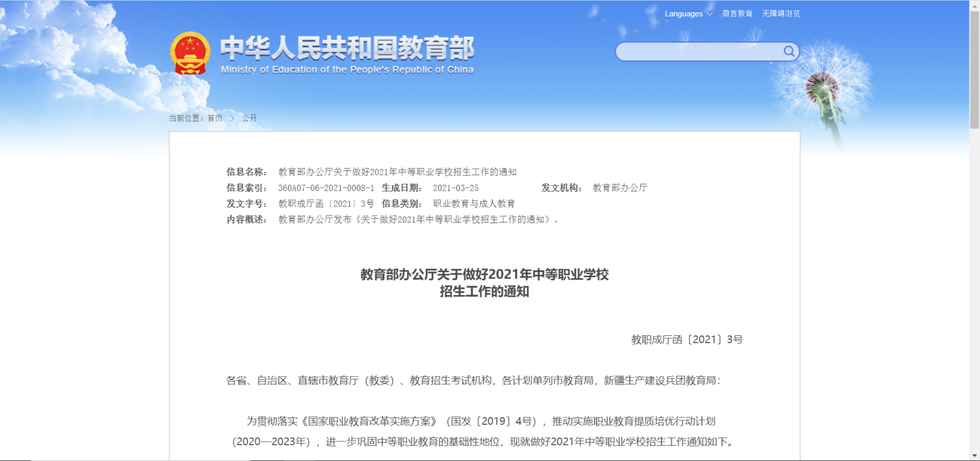
Task: Open the 无障碍浏览 accessibility link
Action: coord(781,13)
